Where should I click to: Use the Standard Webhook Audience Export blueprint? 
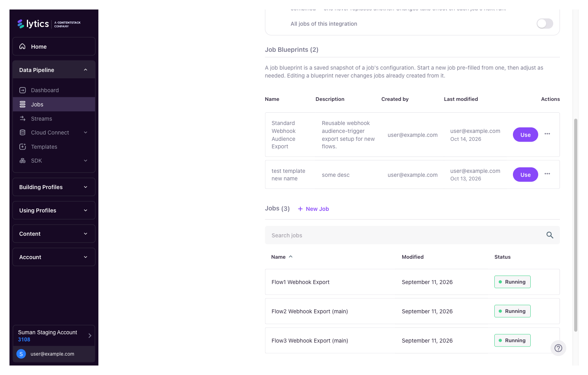(x=526, y=134)
